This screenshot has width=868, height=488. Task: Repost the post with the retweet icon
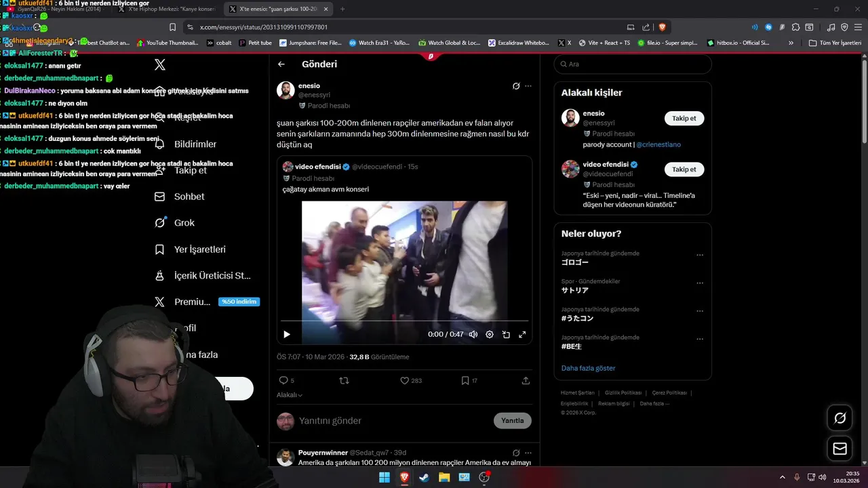pos(344,381)
